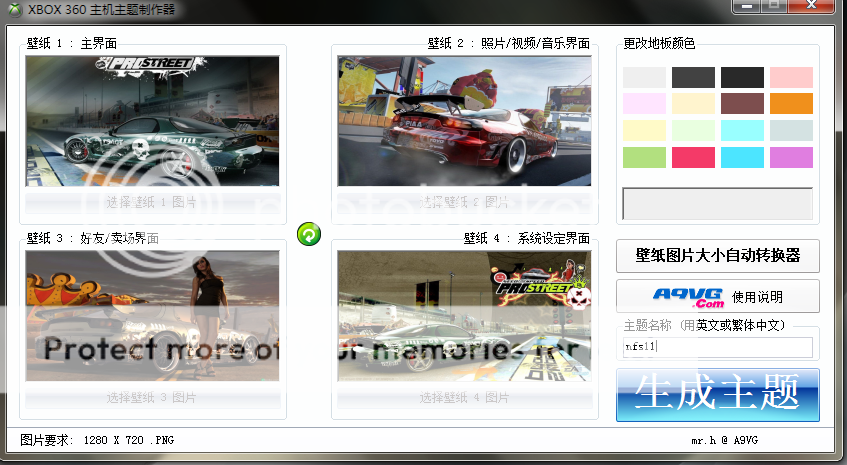The image size is (847, 465).
Task: Select the black floor color swatch
Action: click(742, 77)
